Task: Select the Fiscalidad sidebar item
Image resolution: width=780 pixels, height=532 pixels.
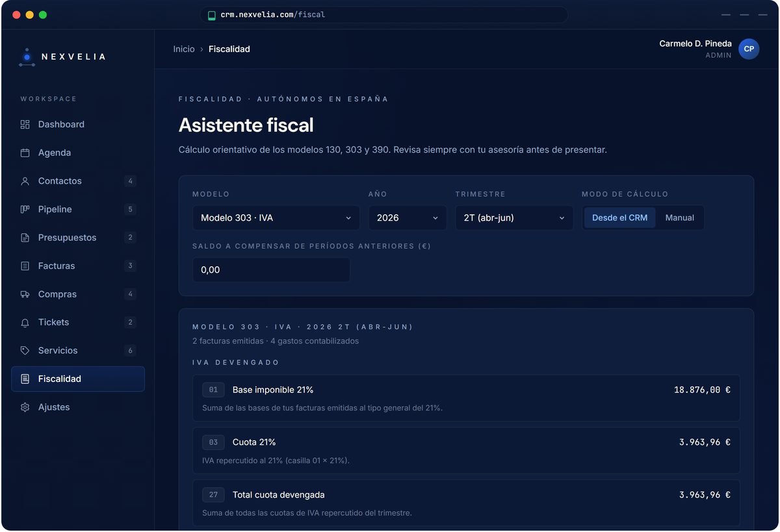Action: [78, 379]
